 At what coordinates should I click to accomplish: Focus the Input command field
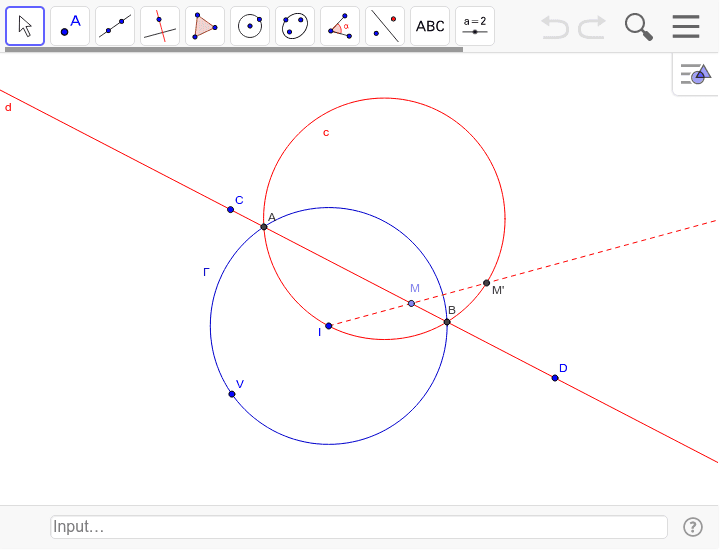[x=359, y=527]
